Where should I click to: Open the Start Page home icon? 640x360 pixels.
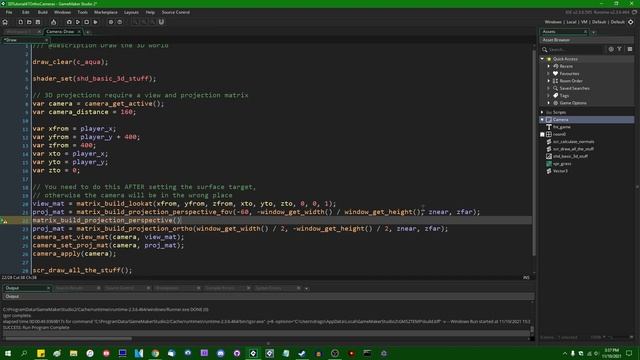pyautogui.click(x=5, y=22)
